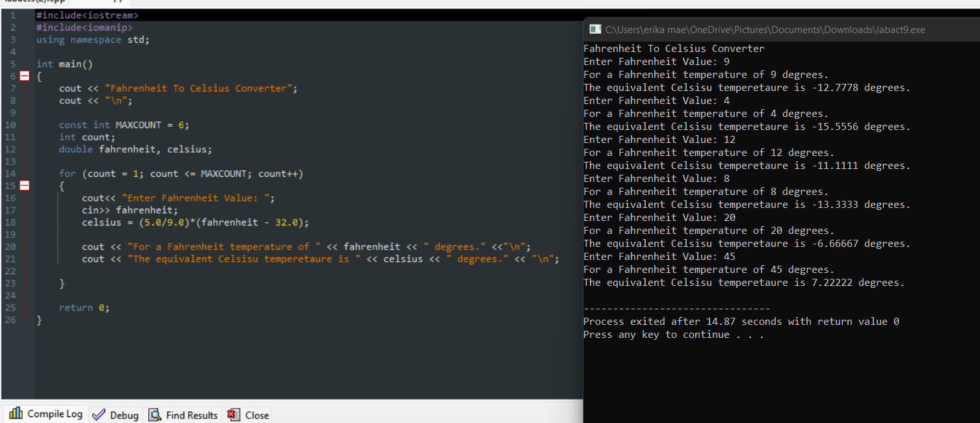Click the cout "For a Fahrenheit temperature of " code line
Screen dimensions: 980x423
click(x=306, y=247)
